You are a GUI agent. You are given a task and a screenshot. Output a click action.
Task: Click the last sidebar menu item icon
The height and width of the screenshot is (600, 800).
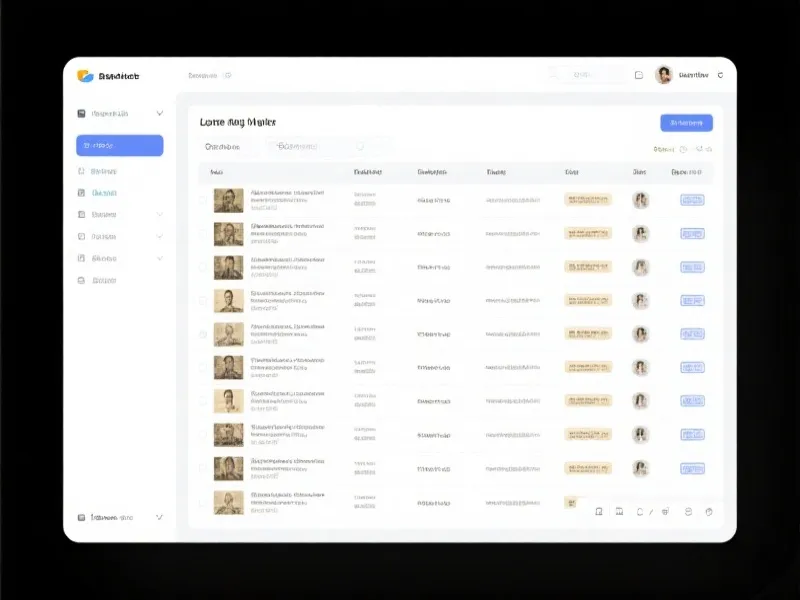82,280
